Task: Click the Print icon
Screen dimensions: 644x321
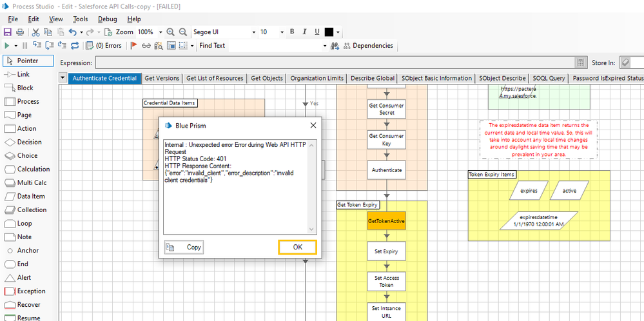Action: (x=20, y=32)
